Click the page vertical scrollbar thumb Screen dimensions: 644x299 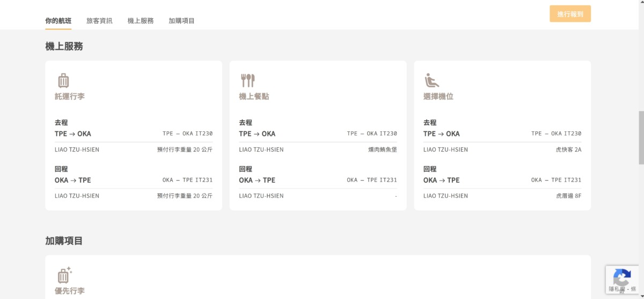point(641,137)
